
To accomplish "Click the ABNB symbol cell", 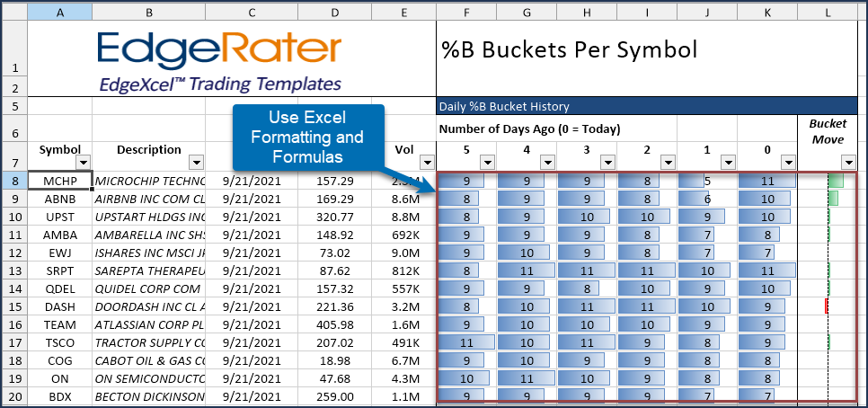I will 60,199.
